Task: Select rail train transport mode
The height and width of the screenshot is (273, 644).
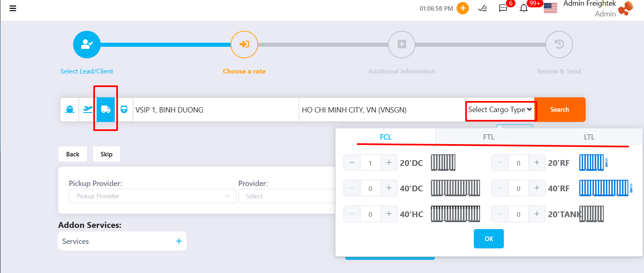Action: tap(124, 110)
